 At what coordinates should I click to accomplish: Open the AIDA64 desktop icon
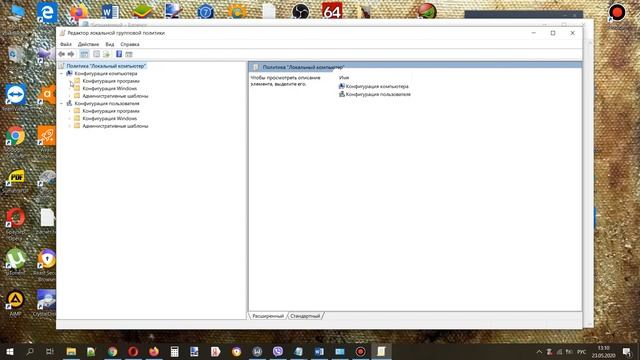coord(332,11)
